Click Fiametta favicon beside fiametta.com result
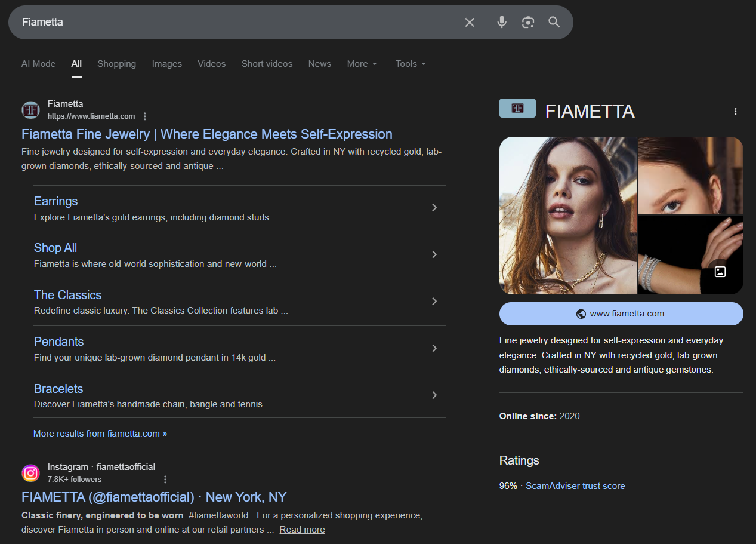756x544 pixels. click(x=30, y=110)
